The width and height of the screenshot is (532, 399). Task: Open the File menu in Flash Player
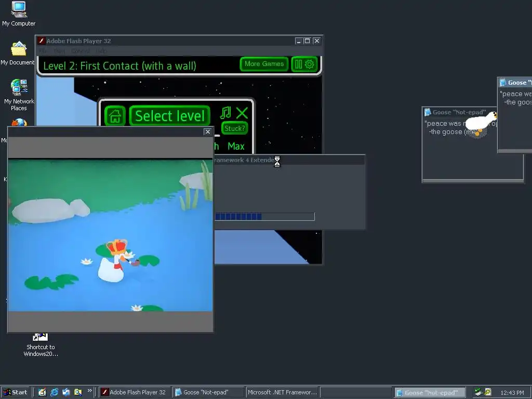43,51
